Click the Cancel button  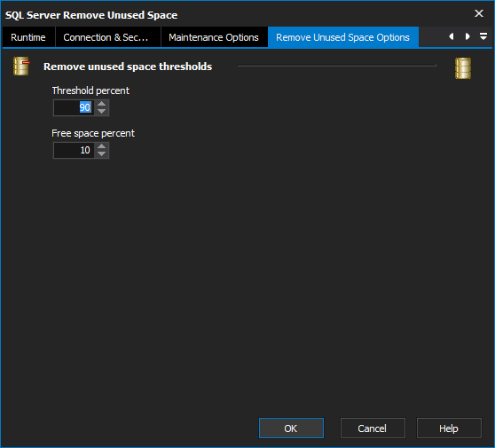point(373,428)
